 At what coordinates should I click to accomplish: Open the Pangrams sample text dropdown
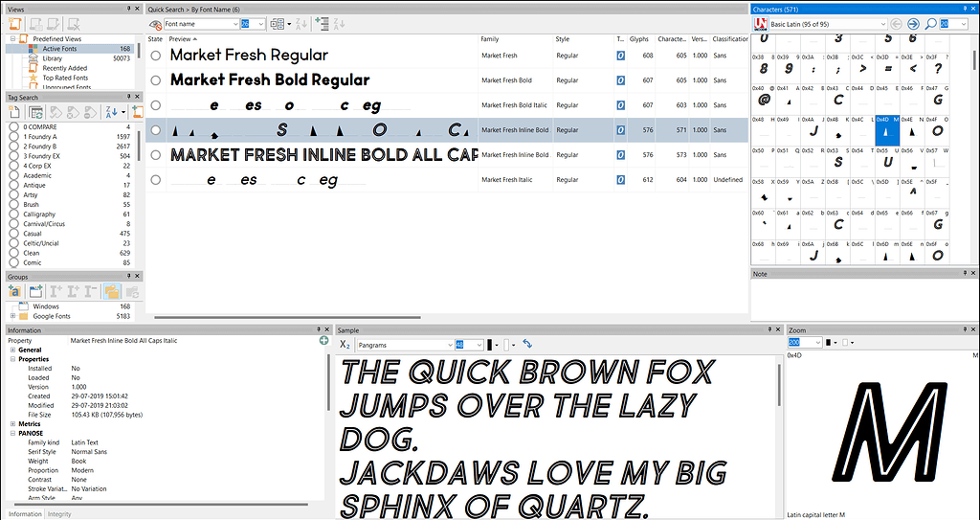click(x=449, y=345)
